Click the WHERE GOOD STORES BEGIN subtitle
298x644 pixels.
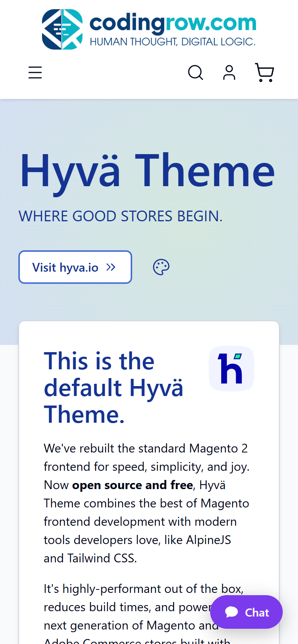coord(120,216)
